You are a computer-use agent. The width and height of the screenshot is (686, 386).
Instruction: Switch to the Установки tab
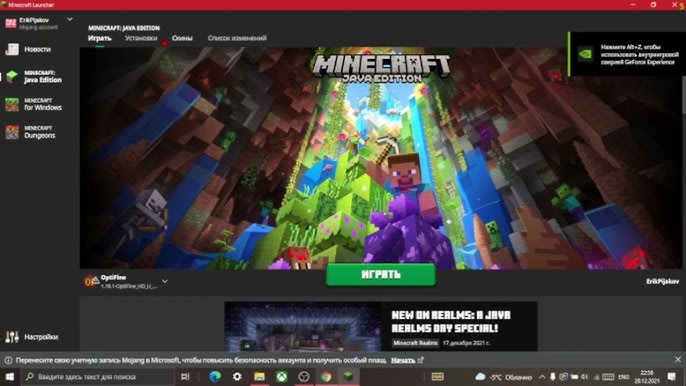pos(141,38)
